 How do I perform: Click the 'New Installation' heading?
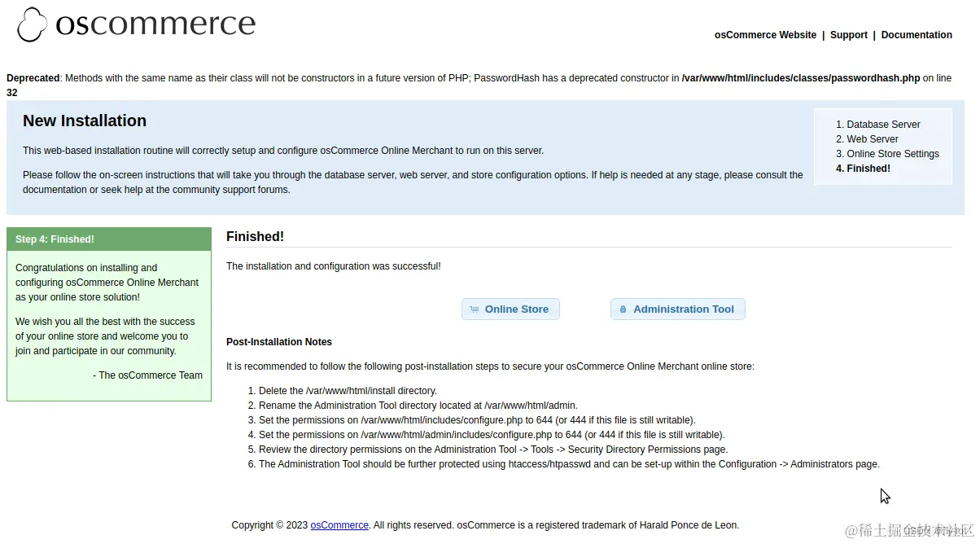(85, 121)
